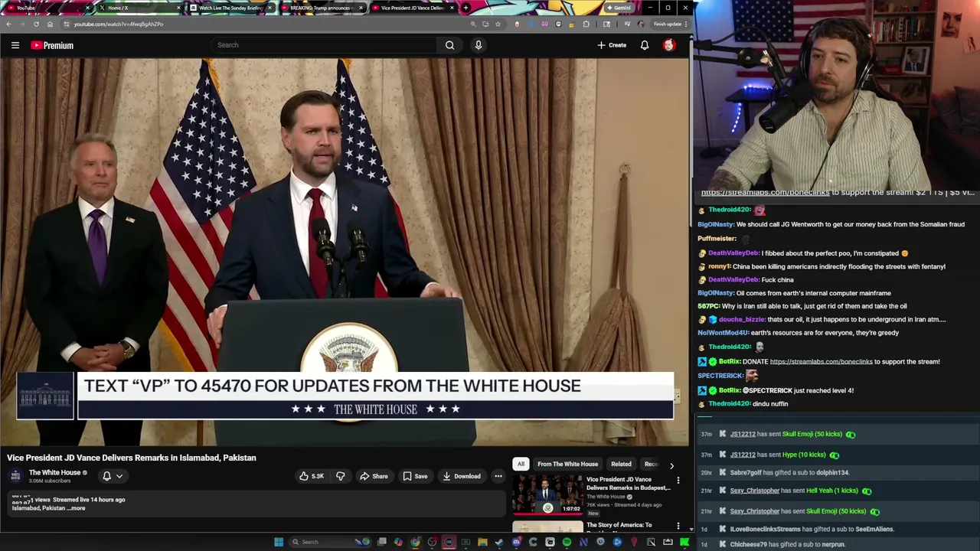Open the Copilot icon on the taskbar
The width and height of the screenshot is (980, 551).
398,542
